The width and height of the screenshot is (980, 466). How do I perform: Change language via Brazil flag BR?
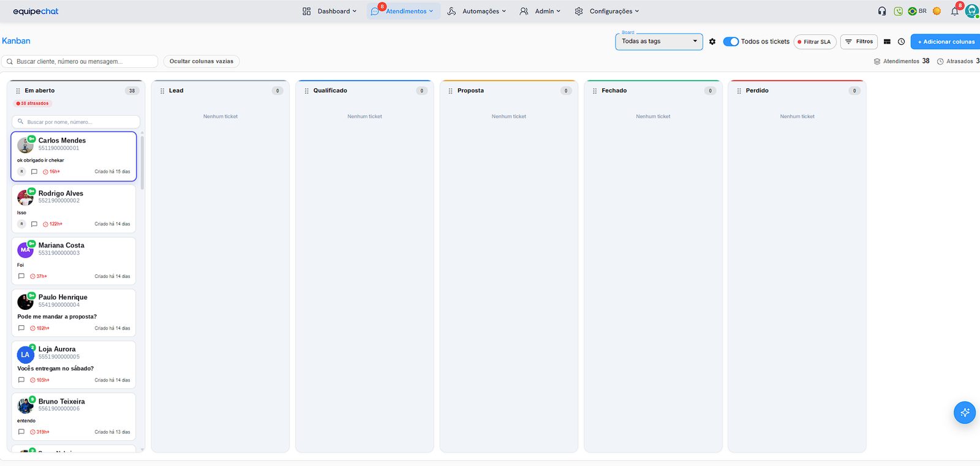pos(917,11)
